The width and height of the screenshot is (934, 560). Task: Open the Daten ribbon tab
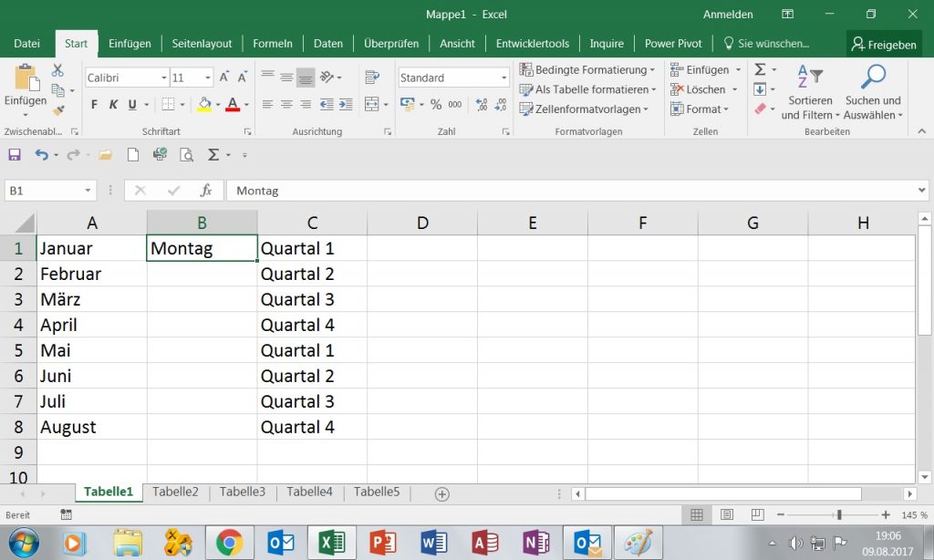point(328,44)
